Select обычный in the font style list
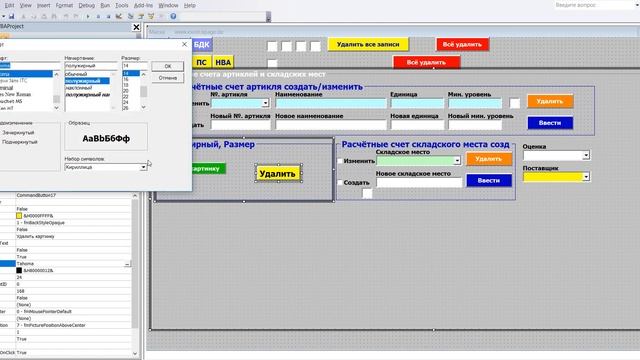This screenshot has width=640, height=360. pyautogui.click(x=76, y=74)
